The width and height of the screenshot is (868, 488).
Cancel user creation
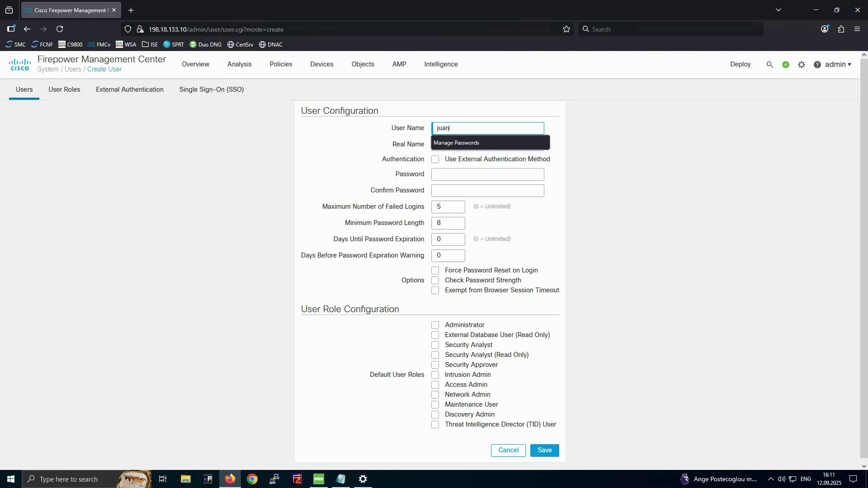[508, 450]
